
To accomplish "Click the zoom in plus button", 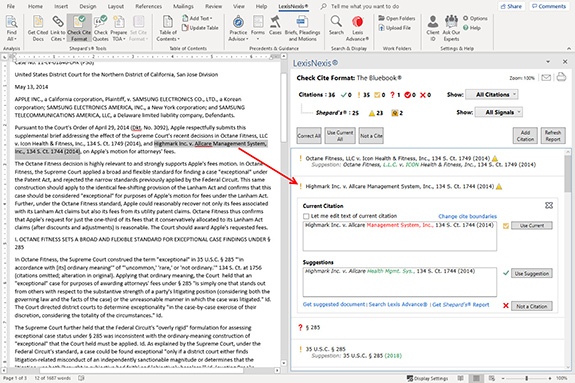I will 550,378.
